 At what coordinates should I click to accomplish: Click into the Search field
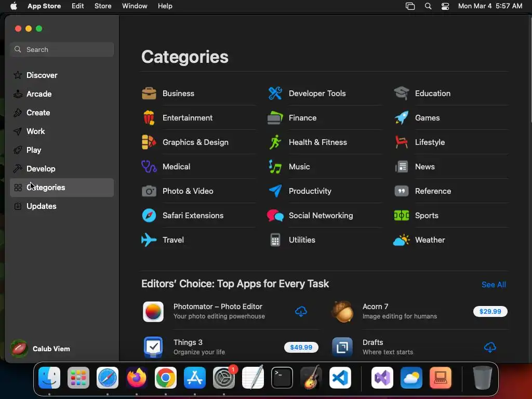[x=62, y=49]
